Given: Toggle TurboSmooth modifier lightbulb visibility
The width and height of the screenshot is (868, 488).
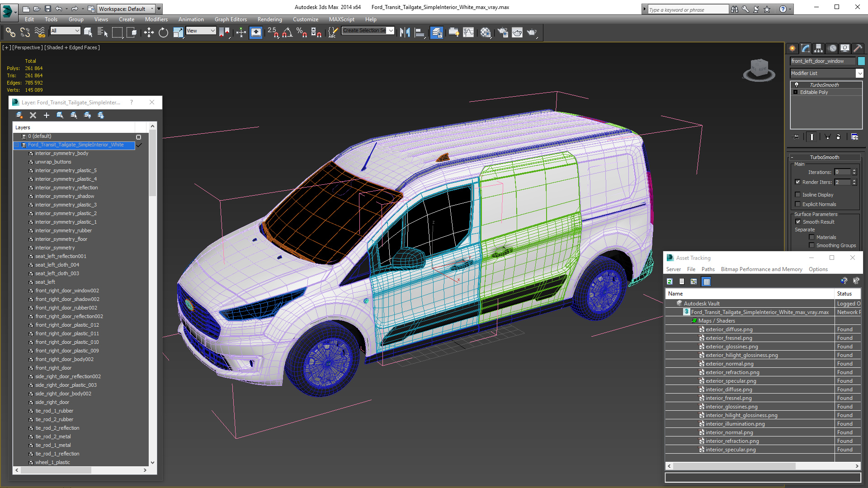Looking at the screenshot, I should click(797, 85).
